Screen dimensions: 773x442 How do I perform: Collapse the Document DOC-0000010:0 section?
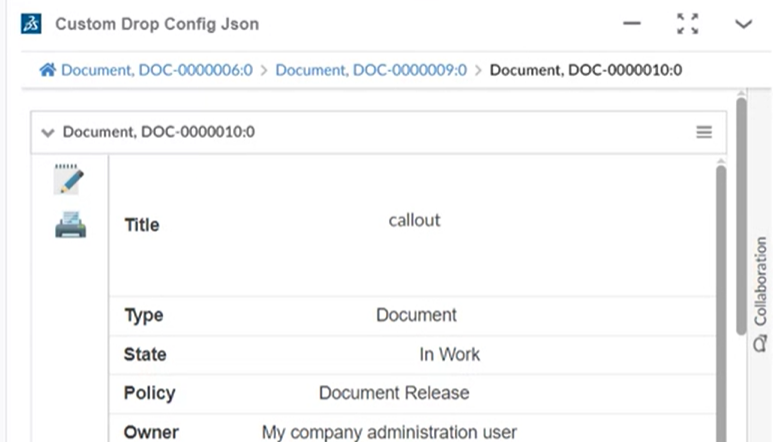coord(48,132)
